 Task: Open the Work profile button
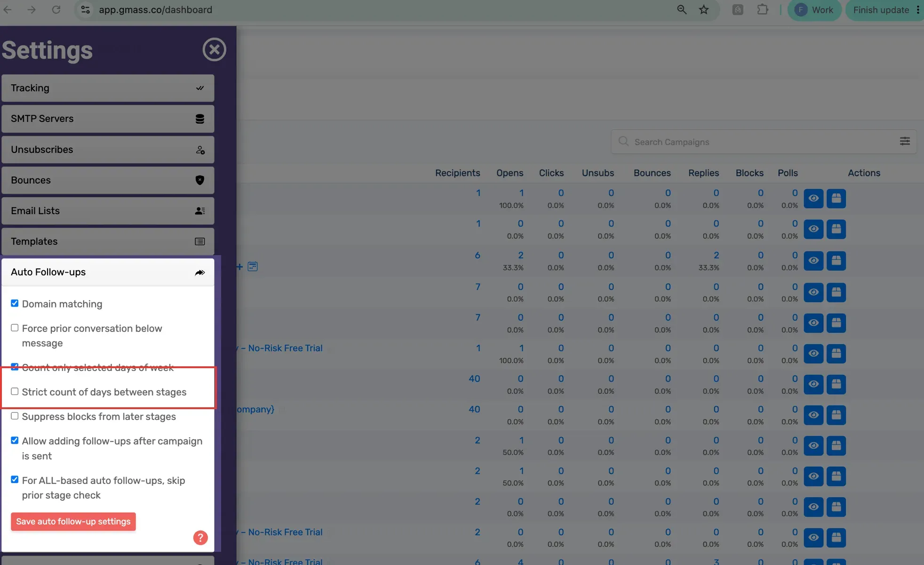[x=814, y=10]
